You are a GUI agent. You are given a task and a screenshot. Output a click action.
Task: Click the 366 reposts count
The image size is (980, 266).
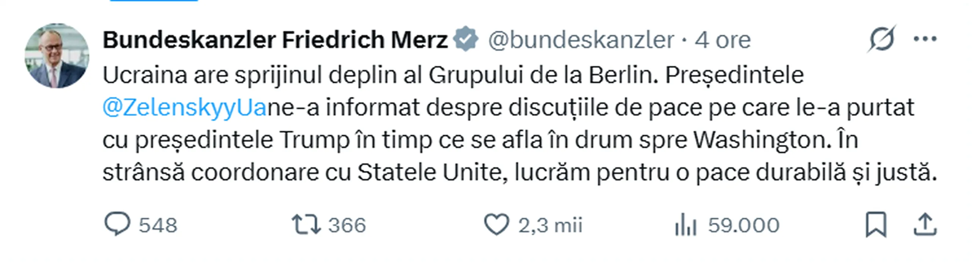(347, 225)
